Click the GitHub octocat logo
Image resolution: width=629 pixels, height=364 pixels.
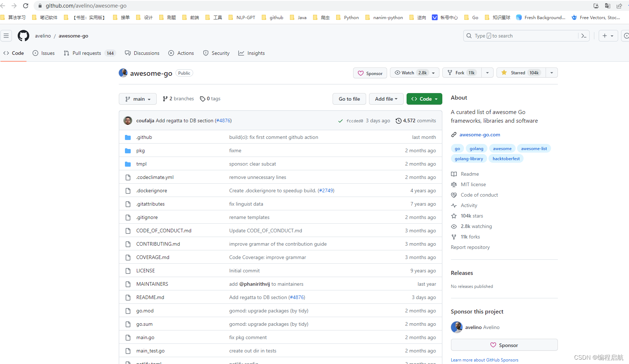tap(23, 36)
